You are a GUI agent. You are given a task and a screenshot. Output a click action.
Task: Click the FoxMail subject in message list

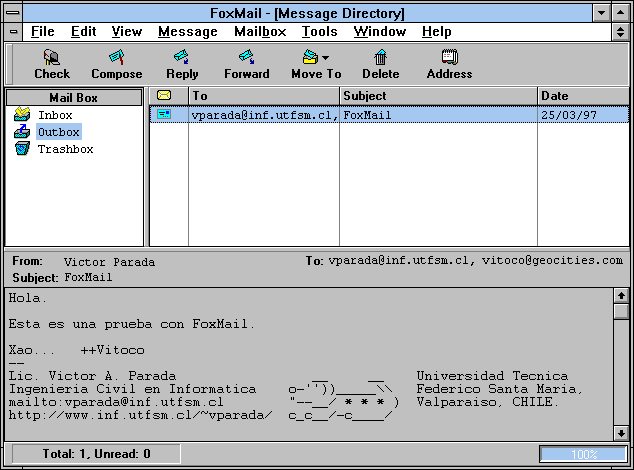click(x=367, y=115)
